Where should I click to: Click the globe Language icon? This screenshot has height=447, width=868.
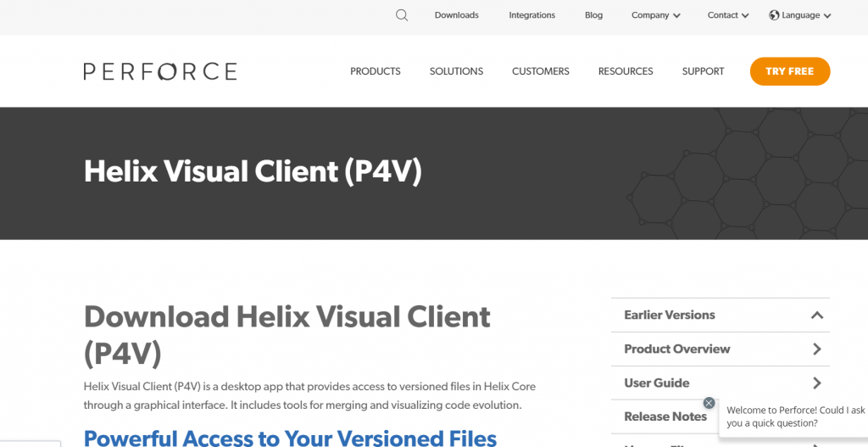click(774, 15)
